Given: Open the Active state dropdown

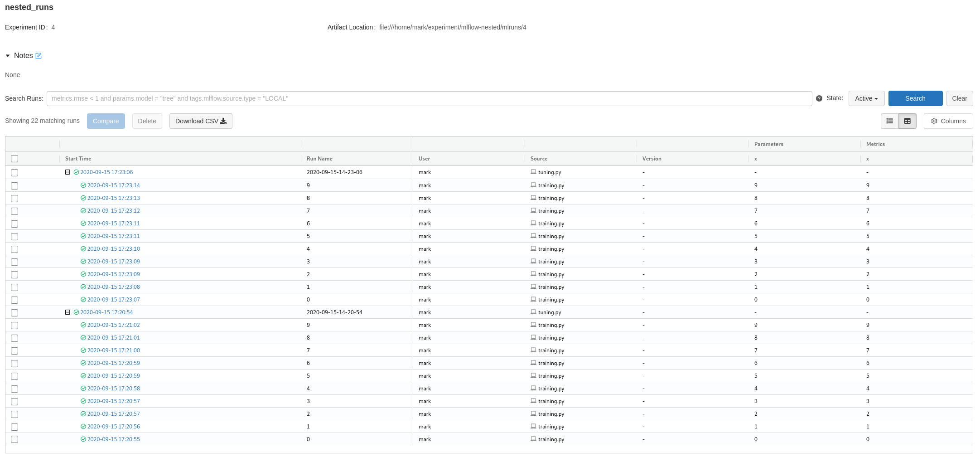Looking at the screenshot, I should coord(866,98).
